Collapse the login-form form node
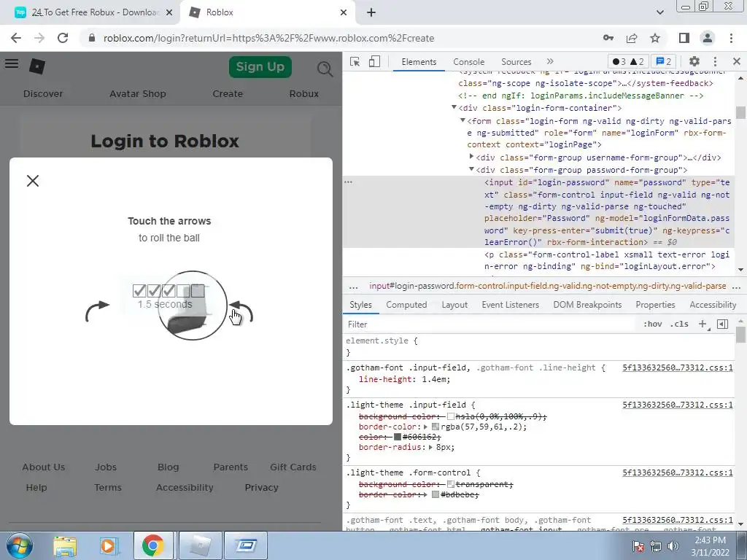747x560 pixels. 462,120
